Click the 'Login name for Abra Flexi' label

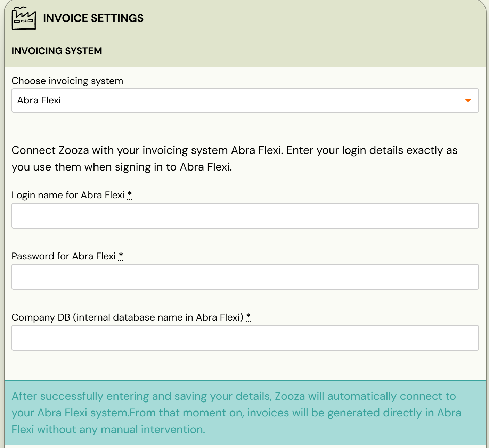click(68, 195)
